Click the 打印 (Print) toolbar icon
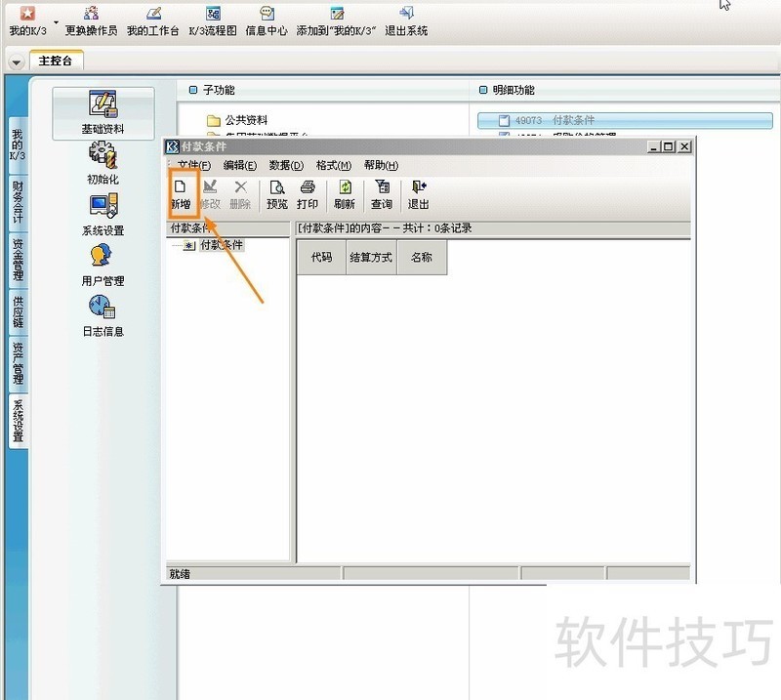 [x=308, y=194]
